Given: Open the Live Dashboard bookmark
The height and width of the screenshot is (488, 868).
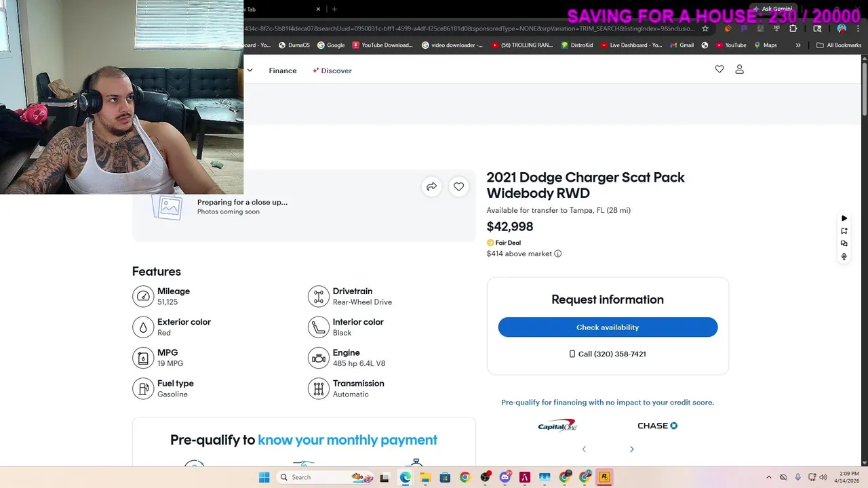Looking at the screenshot, I should coord(631,45).
